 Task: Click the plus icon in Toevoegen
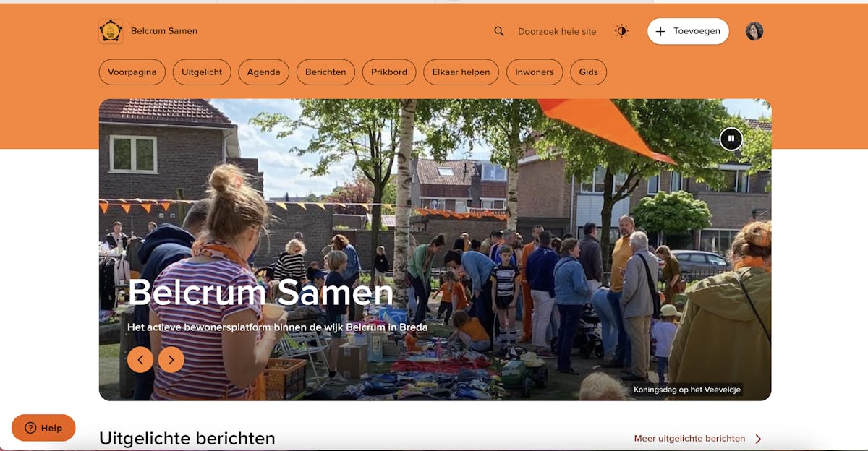click(660, 32)
